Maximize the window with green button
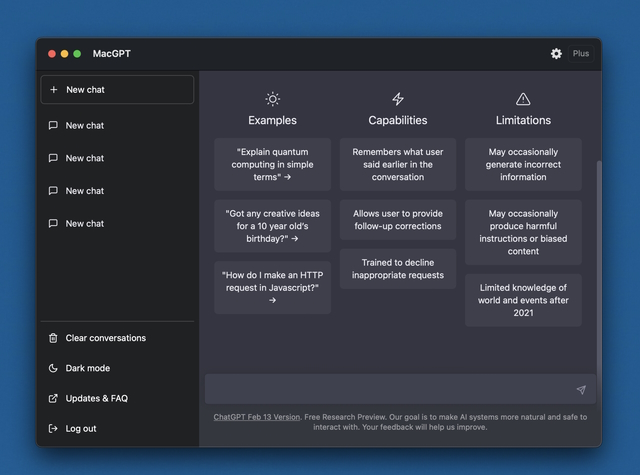The image size is (640, 475). (x=77, y=54)
